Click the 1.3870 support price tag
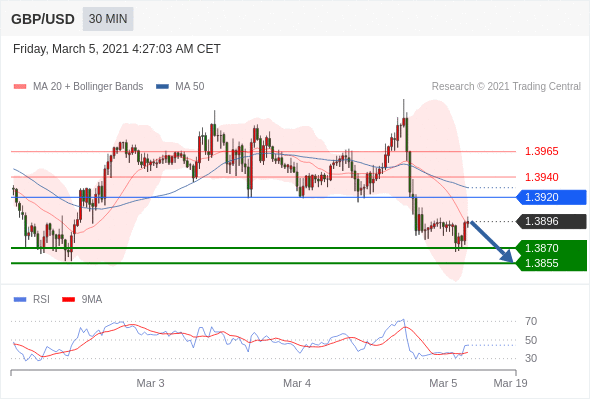590x400 pixels. [551, 248]
